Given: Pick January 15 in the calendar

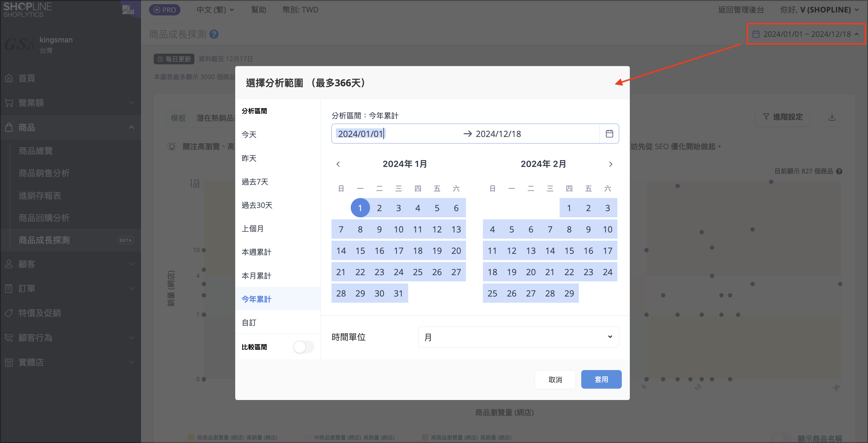Looking at the screenshot, I should [x=360, y=251].
